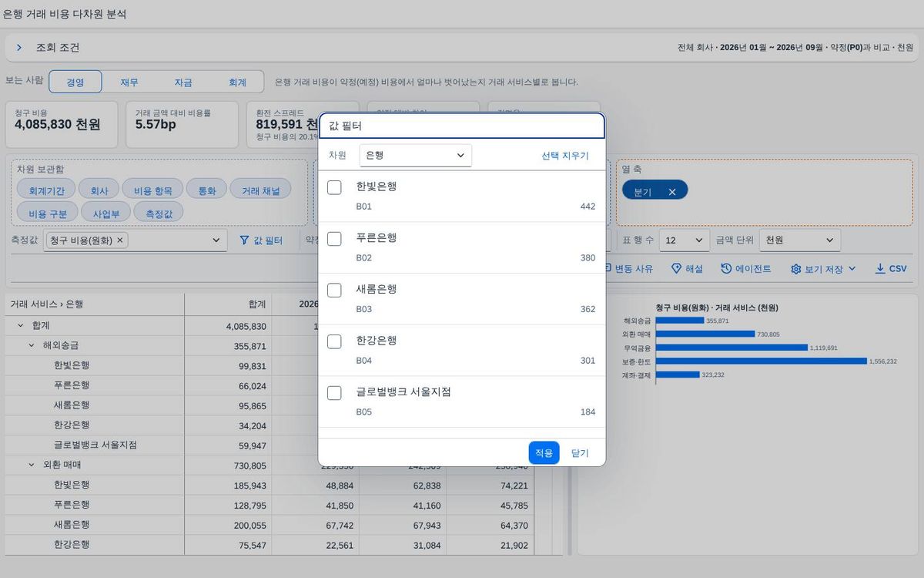
Task: Click the count 442 in filter list
Action: click(588, 207)
